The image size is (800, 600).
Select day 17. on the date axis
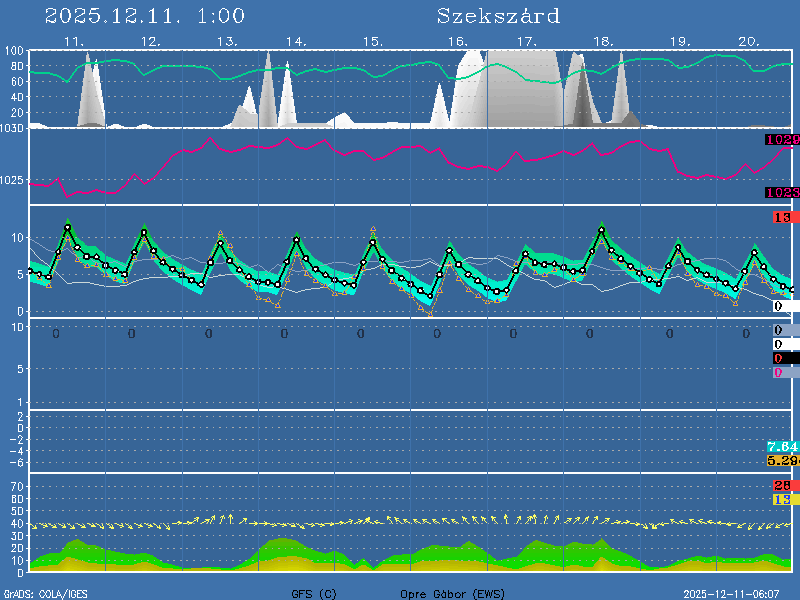coord(527,42)
